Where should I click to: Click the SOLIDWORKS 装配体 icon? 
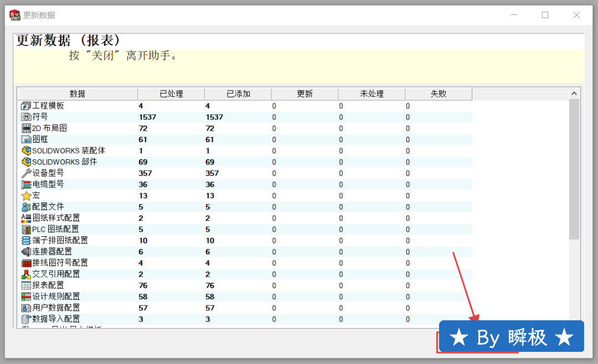(x=26, y=150)
